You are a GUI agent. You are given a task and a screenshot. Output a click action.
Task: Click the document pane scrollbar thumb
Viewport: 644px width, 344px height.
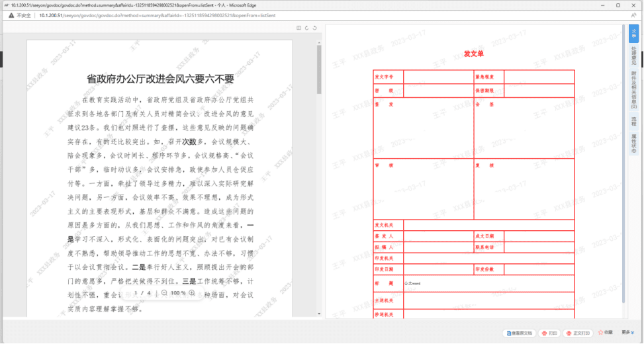[319, 69]
